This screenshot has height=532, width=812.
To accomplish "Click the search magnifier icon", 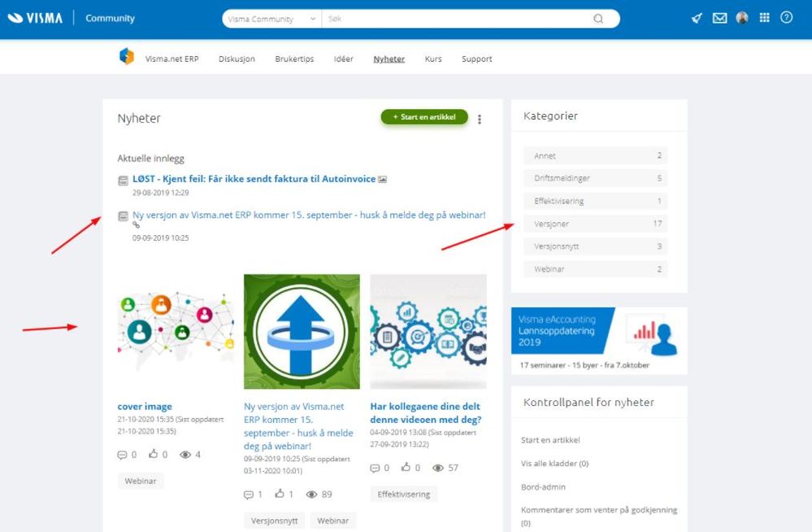I will [x=598, y=19].
